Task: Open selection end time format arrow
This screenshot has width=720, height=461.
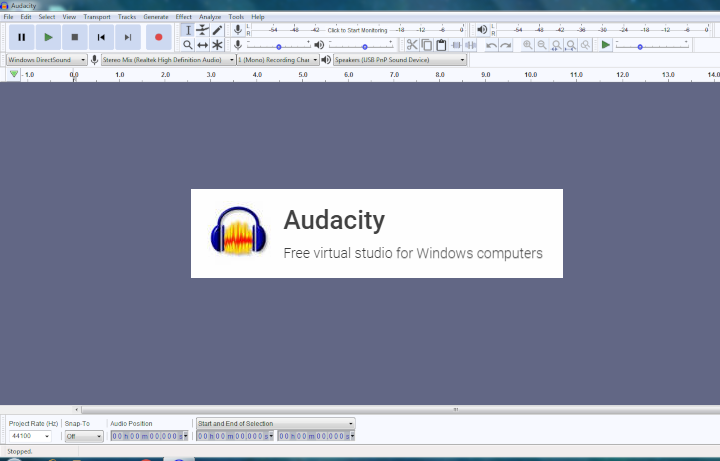Action: (x=352, y=436)
